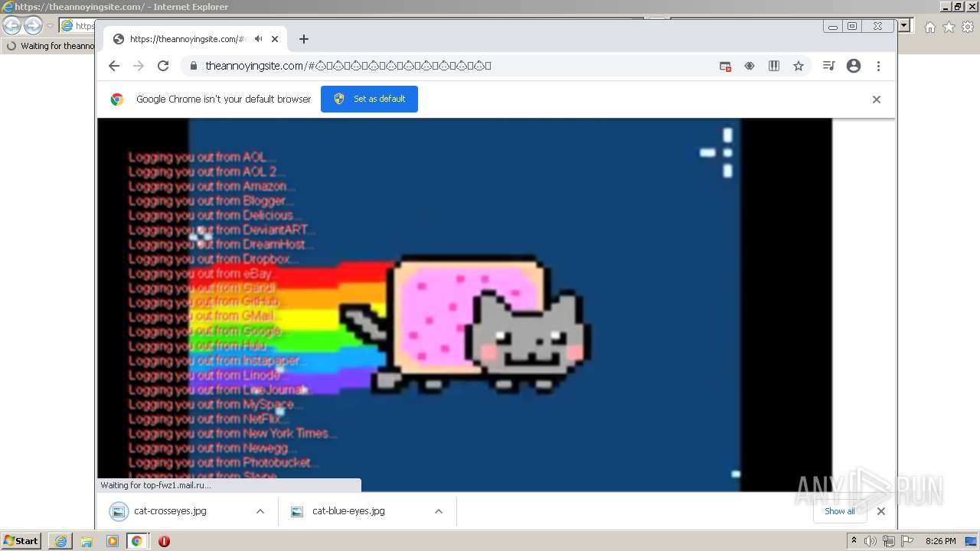Click 'Logging you out from New York Times'
980x551 pixels.
coord(232,433)
